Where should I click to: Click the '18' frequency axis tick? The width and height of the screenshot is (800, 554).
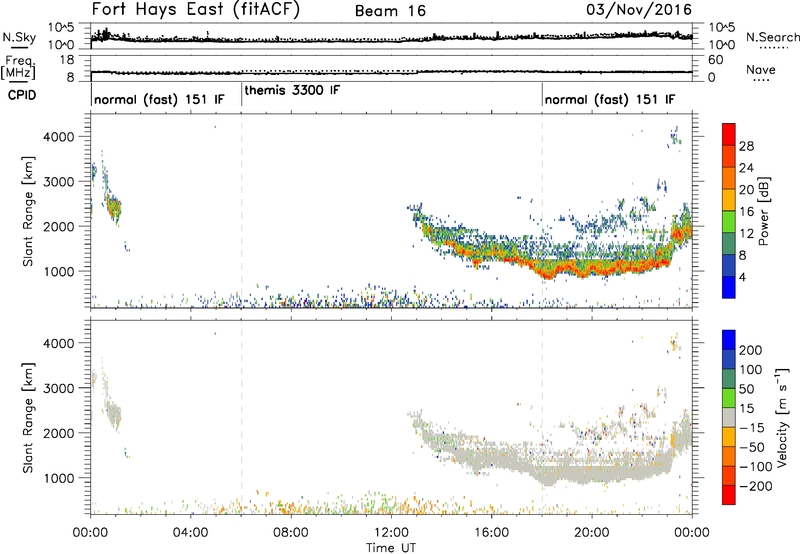pyautogui.click(x=67, y=60)
